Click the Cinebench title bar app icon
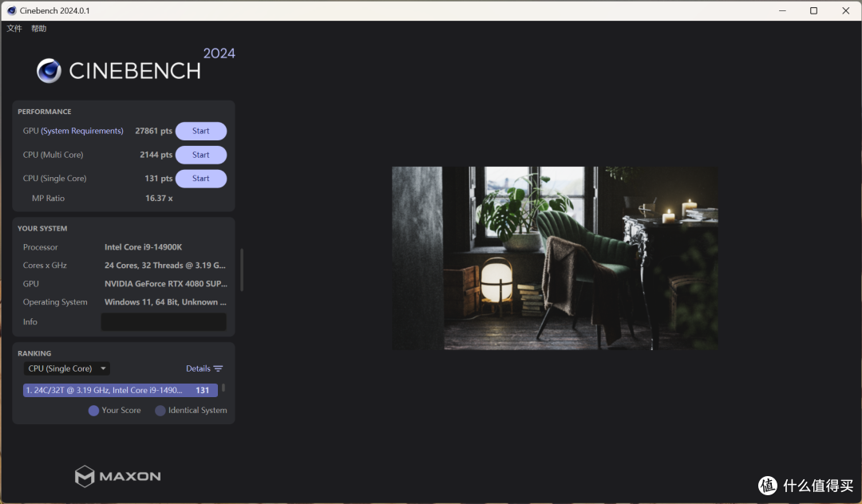 pyautogui.click(x=11, y=10)
